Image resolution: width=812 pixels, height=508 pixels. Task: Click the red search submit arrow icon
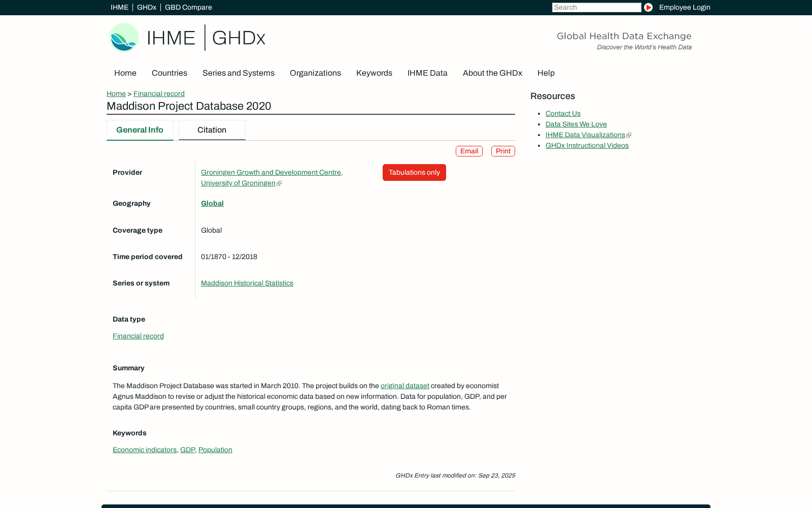(648, 7)
